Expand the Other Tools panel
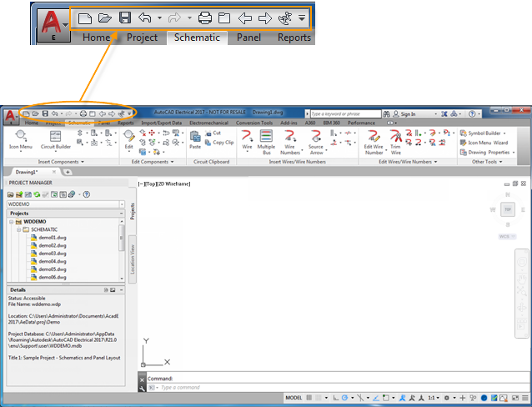Viewport: 532px width, 407px height. point(487,162)
